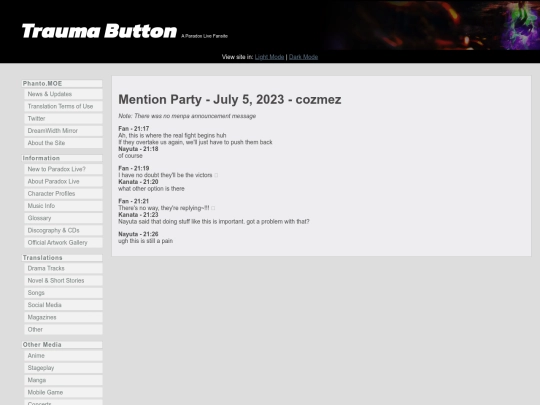The width and height of the screenshot is (540, 405).
Task: Open the Glossary page
Action: [63, 218]
